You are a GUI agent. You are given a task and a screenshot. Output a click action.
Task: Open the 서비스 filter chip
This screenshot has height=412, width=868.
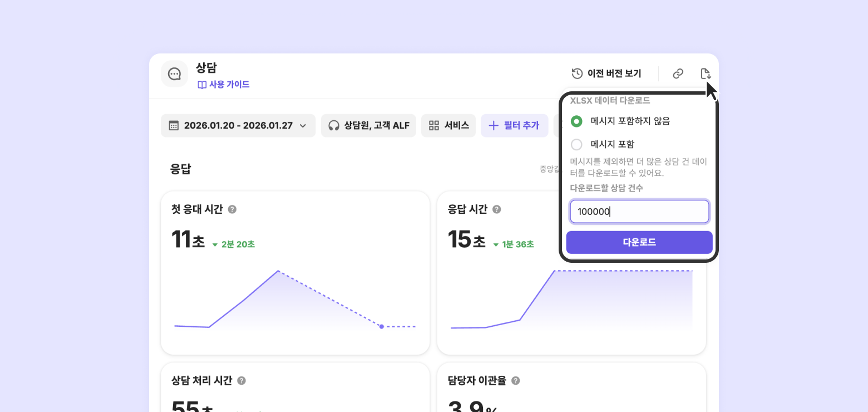(448, 126)
